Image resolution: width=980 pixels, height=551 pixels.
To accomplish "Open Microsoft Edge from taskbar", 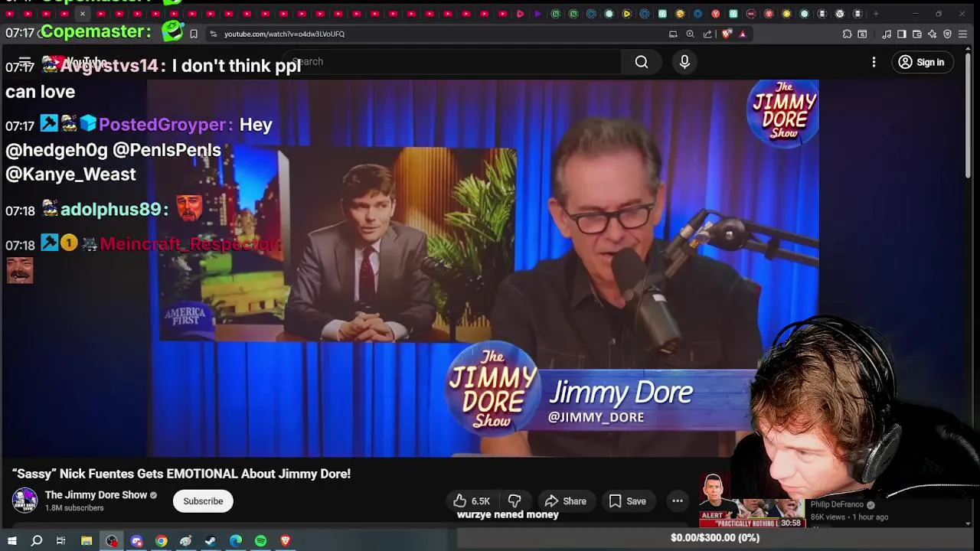I will tap(236, 541).
